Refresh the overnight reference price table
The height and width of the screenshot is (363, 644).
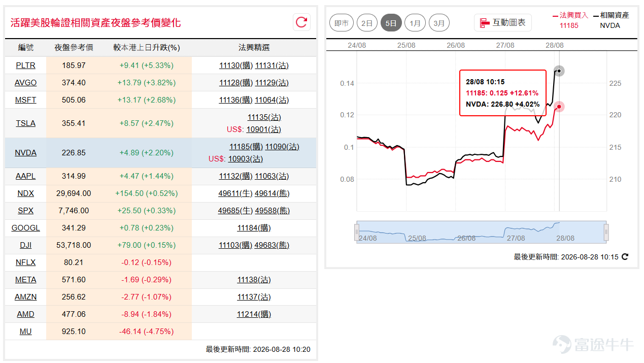coord(301,22)
